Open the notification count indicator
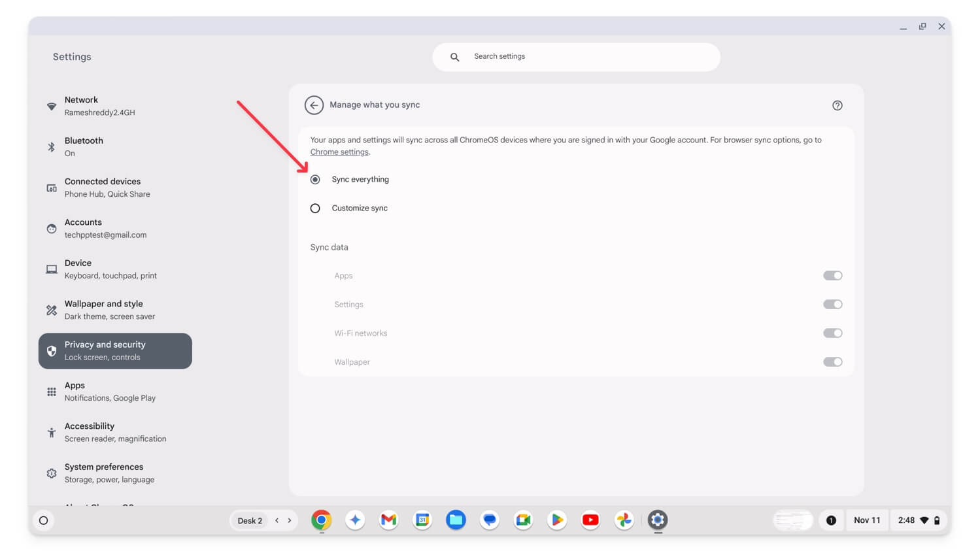 tap(831, 520)
